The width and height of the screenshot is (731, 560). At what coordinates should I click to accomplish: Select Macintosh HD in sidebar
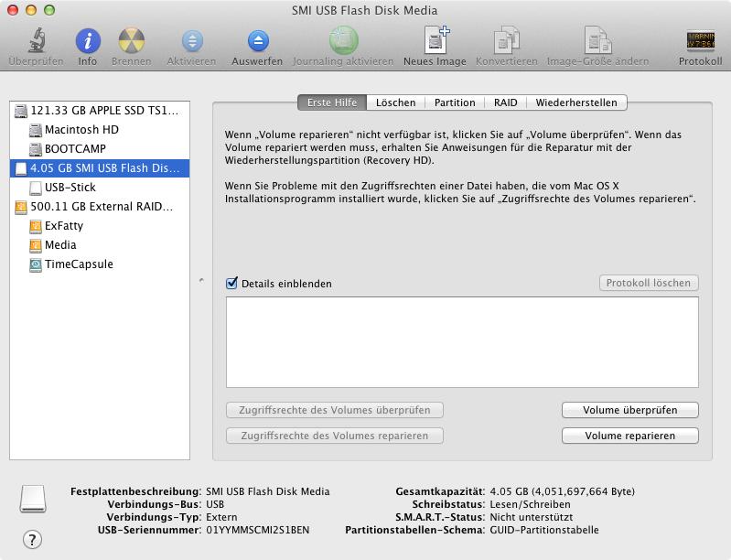[100, 130]
